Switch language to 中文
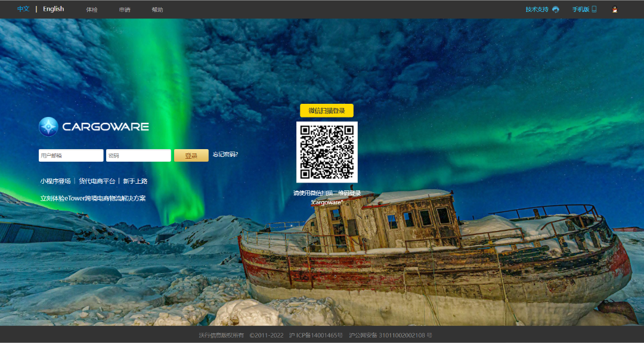The image size is (644, 343). [23, 9]
